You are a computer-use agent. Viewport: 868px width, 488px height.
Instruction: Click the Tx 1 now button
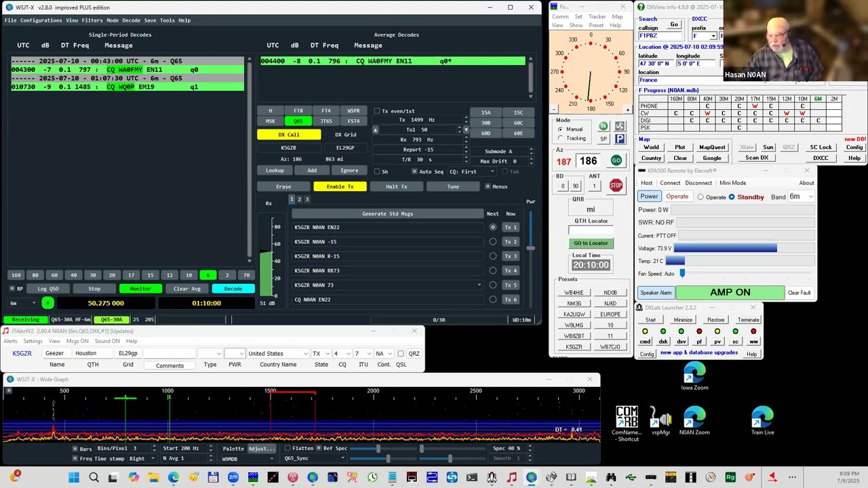pyautogui.click(x=511, y=227)
